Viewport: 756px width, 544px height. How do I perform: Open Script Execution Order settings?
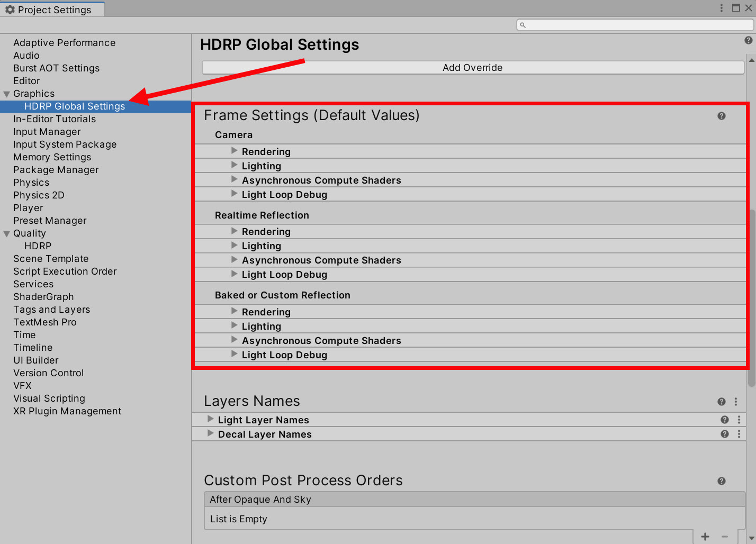click(65, 271)
